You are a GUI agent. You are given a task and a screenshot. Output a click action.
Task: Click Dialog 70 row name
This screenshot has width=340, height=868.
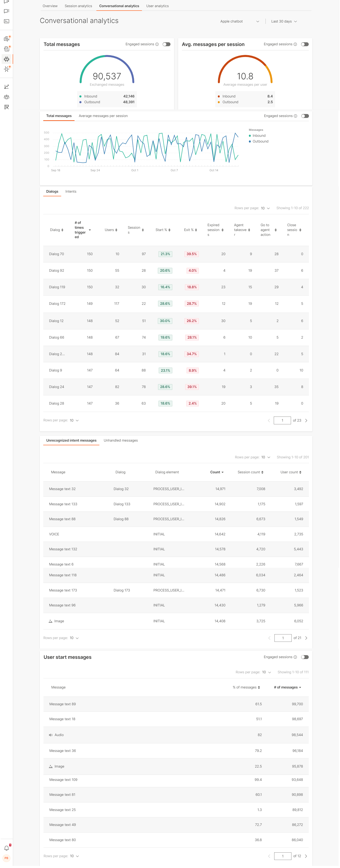pyautogui.click(x=56, y=254)
